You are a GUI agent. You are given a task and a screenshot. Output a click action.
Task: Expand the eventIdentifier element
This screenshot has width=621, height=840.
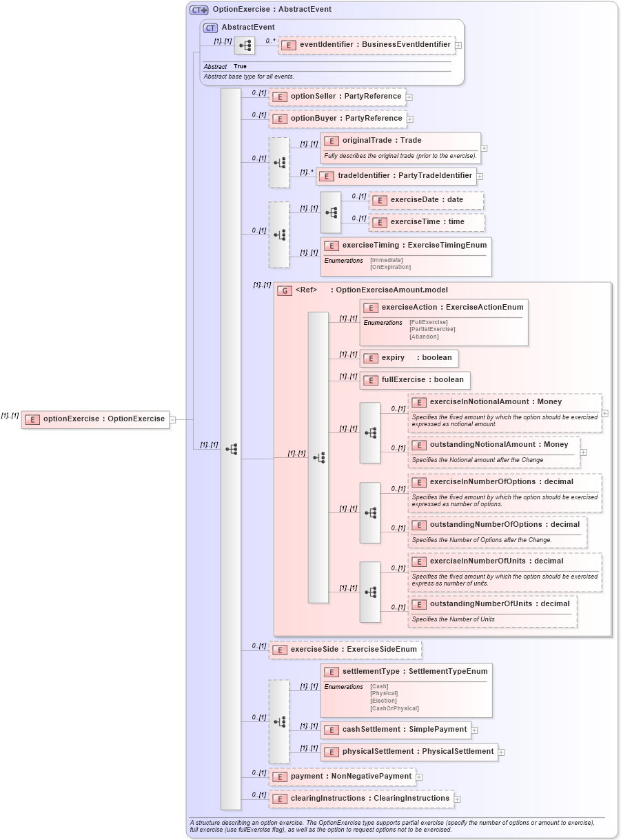pyautogui.click(x=458, y=46)
